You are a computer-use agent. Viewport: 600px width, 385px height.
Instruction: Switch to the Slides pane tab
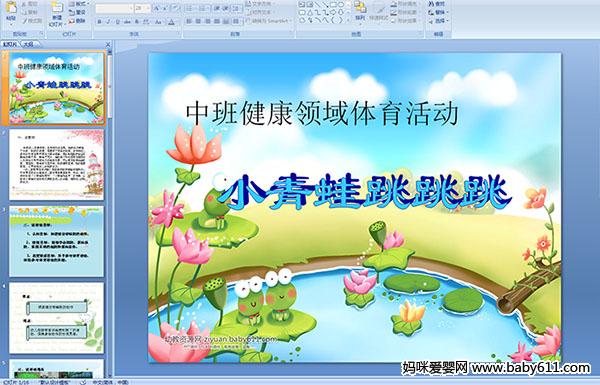(x=10, y=44)
